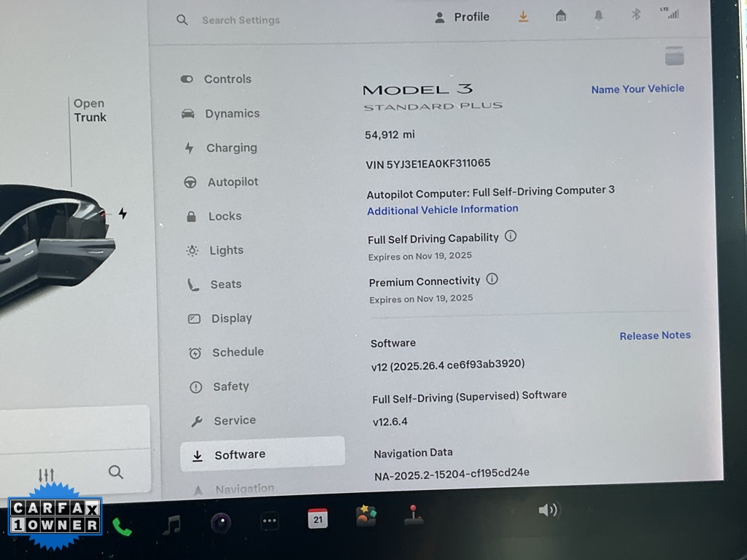Open the all apps three-dot launcher
Screen dimensions: 747x560
tap(270, 521)
